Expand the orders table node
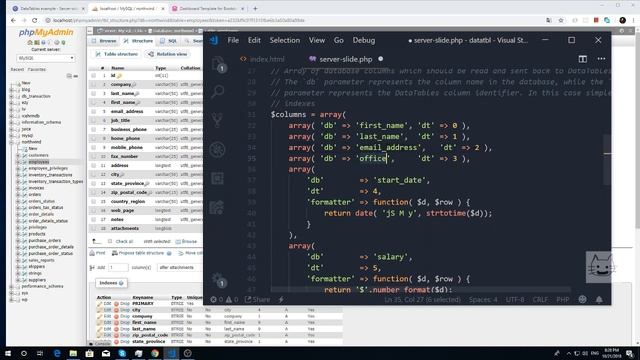The width and height of the screenshot is (640, 360). (x=18, y=195)
